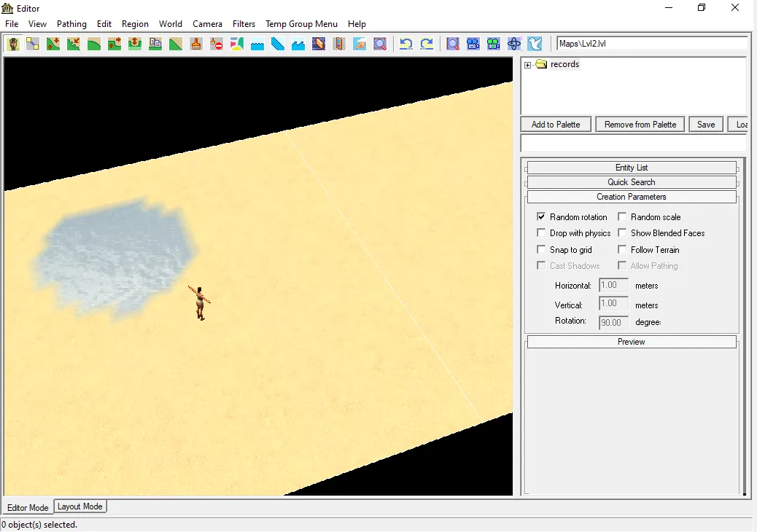757x532 pixels.
Task: Click the copy terrain documents icon
Action: point(155,44)
